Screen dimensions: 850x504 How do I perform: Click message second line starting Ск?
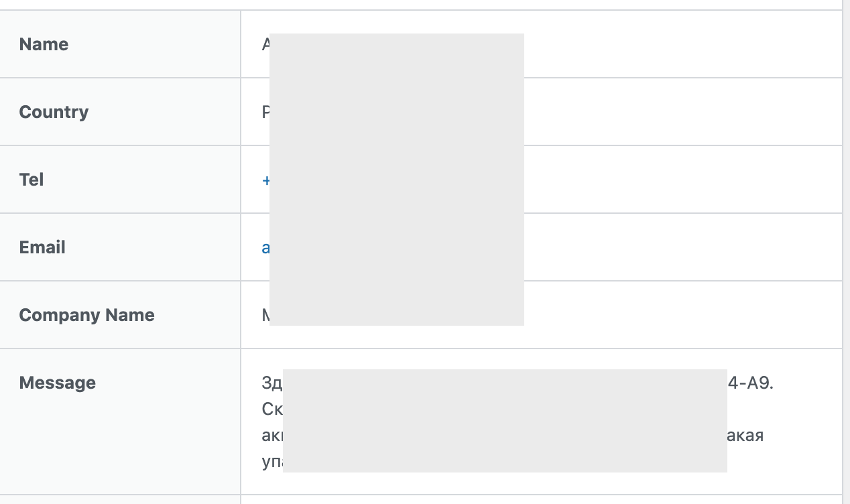coord(271,409)
